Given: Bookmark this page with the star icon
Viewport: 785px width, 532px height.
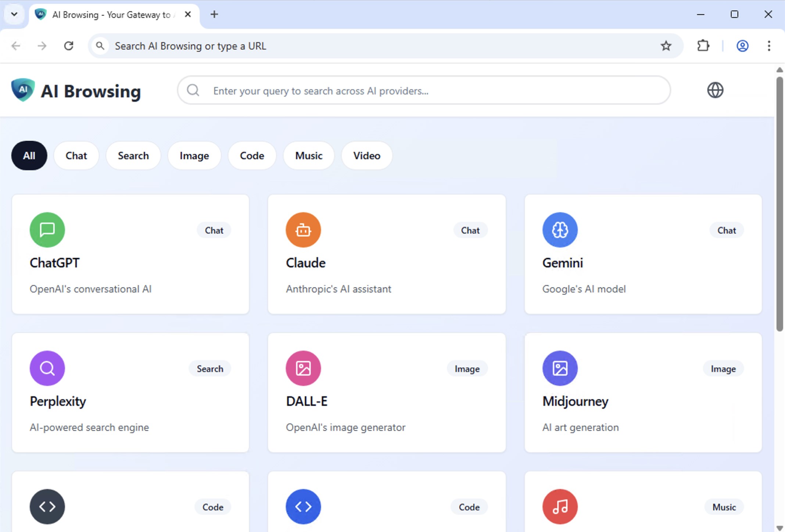Looking at the screenshot, I should (666, 46).
